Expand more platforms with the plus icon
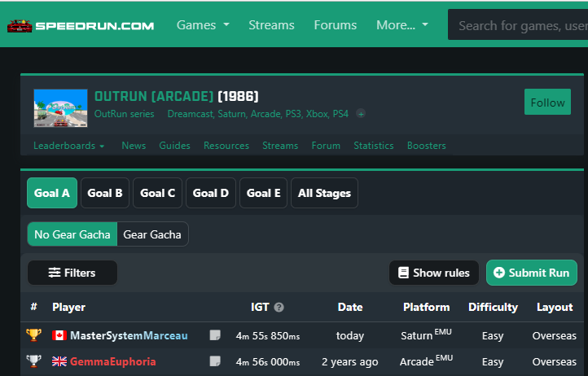 (361, 114)
